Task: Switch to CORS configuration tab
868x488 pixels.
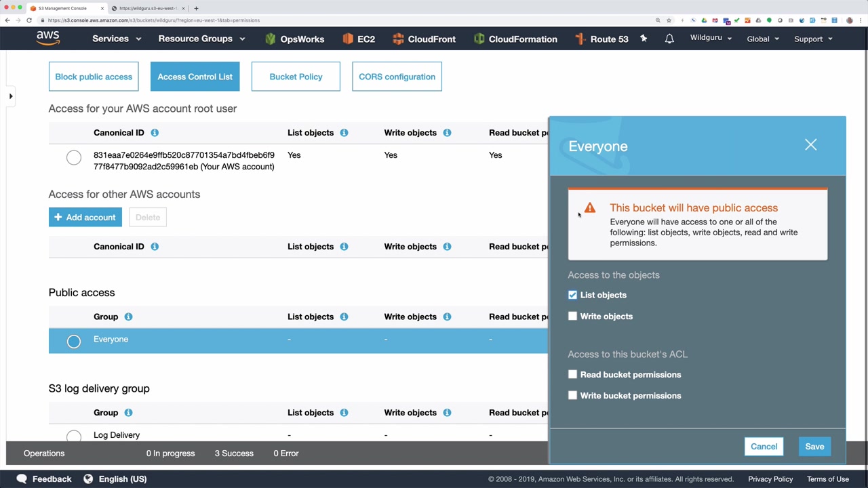Action: tap(397, 77)
